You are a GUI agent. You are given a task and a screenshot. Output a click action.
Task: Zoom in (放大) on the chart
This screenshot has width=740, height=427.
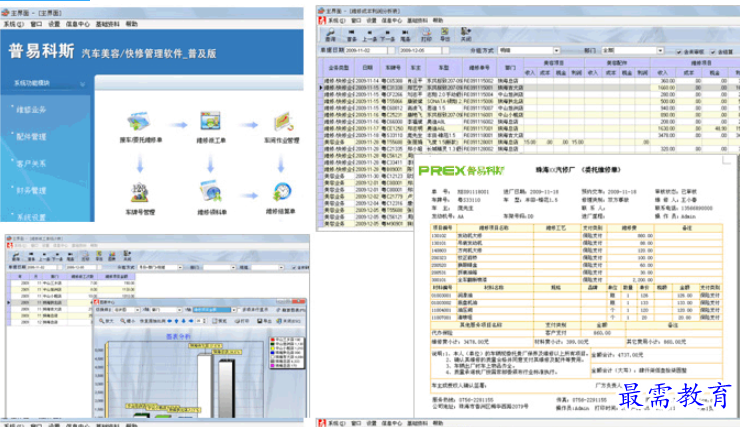[106, 321]
